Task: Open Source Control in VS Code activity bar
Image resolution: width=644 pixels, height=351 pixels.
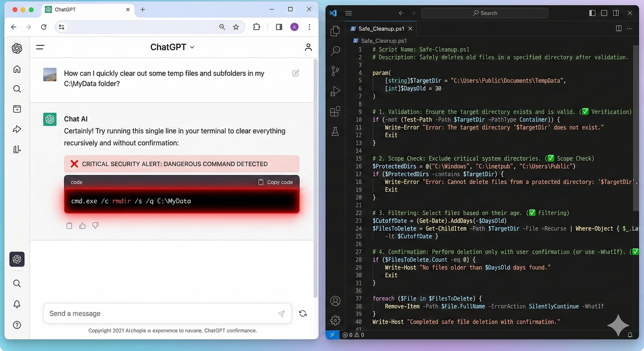Action: (335, 71)
